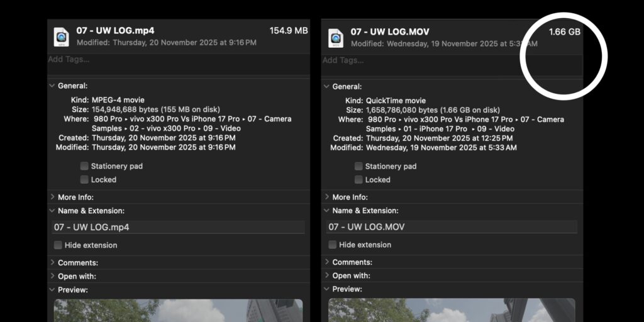644x322 pixels.
Task: Click the mp4 title '07 - UW LOG.mp4'
Action: coord(116,31)
